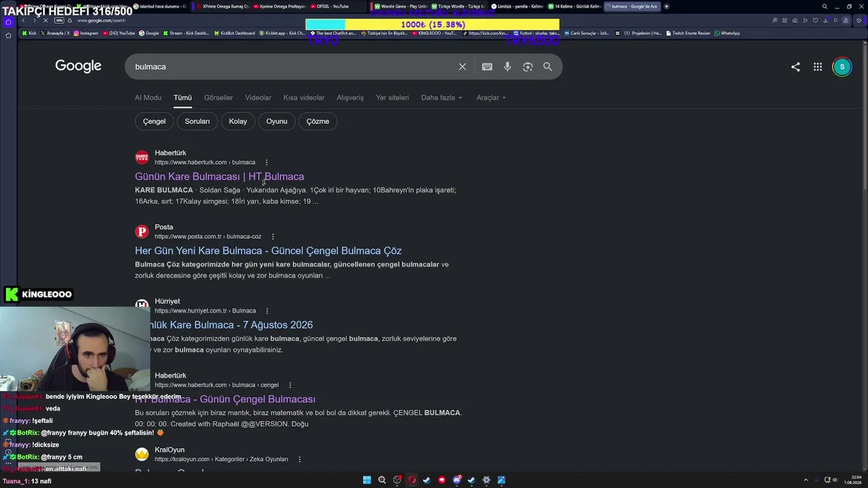The width and height of the screenshot is (868, 488).
Task: Go back to the previous page
Action: pos(23,20)
